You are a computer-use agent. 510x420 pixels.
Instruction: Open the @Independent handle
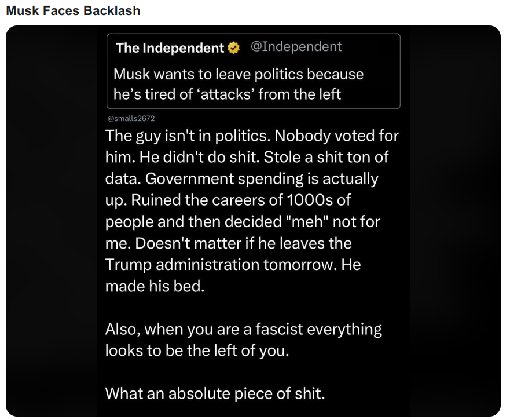[x=296, y=46]
